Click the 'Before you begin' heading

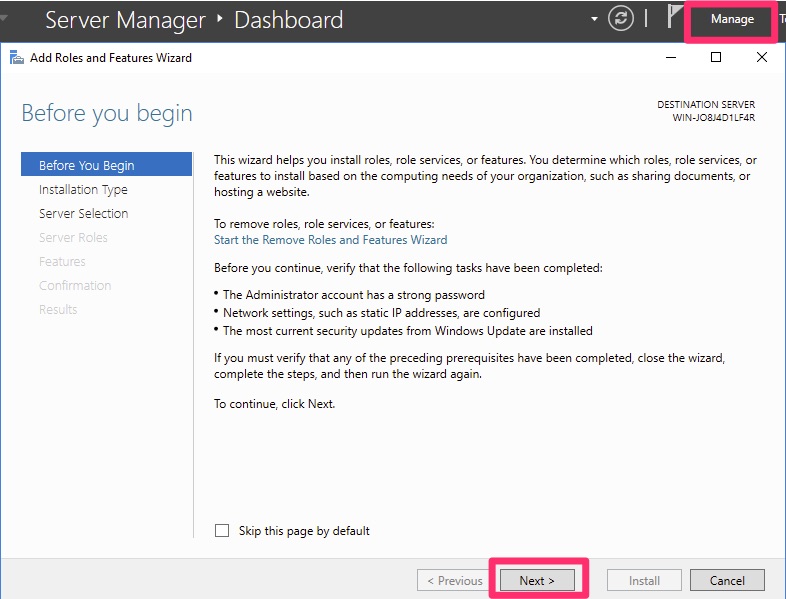point(107,113)
